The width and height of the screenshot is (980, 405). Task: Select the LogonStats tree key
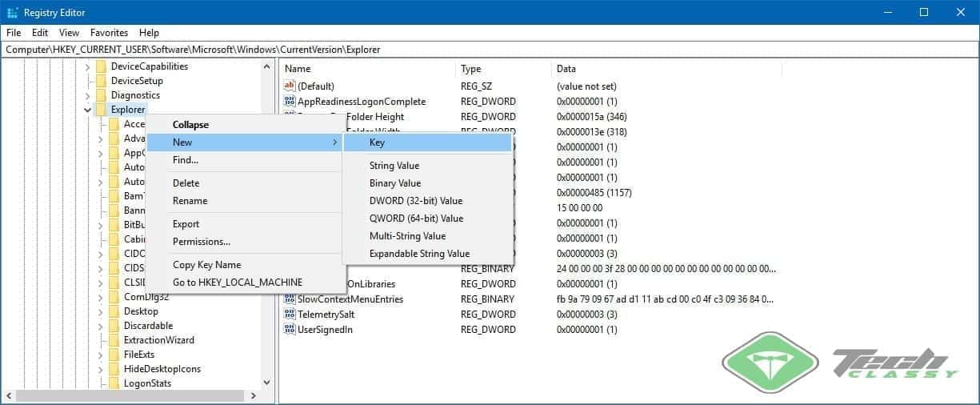[147, 383]
